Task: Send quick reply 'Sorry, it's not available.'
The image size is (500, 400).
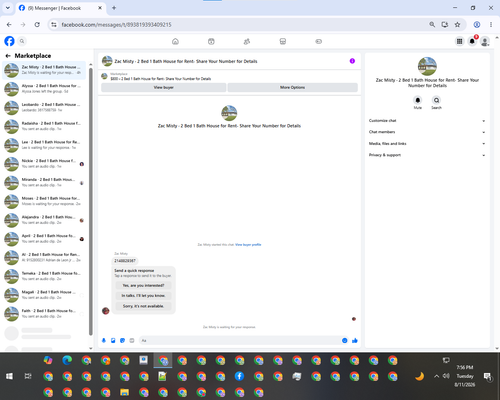Action: point(143,306)
